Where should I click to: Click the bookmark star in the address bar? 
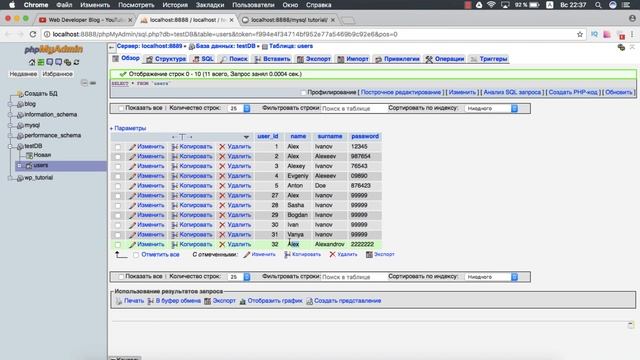click(x=580, y=34)
